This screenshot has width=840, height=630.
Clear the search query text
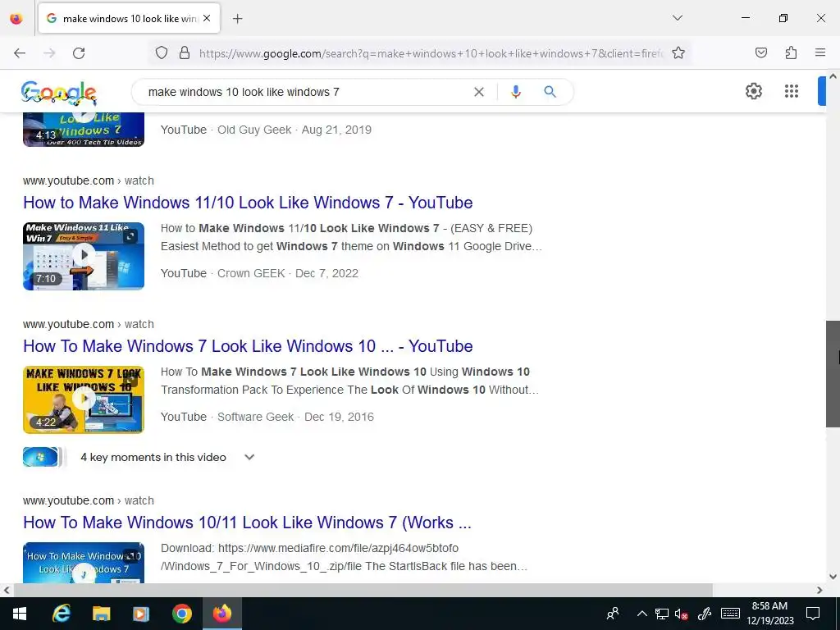coord(479,92)
